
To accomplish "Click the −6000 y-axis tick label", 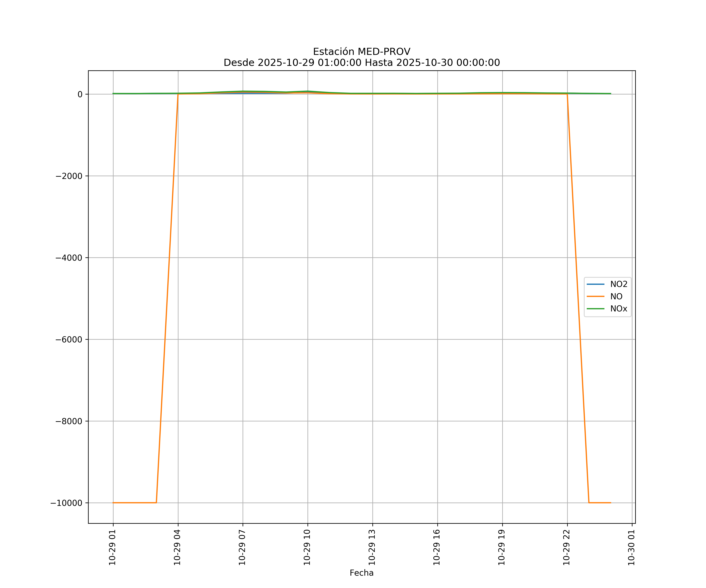I will (69, 340).
